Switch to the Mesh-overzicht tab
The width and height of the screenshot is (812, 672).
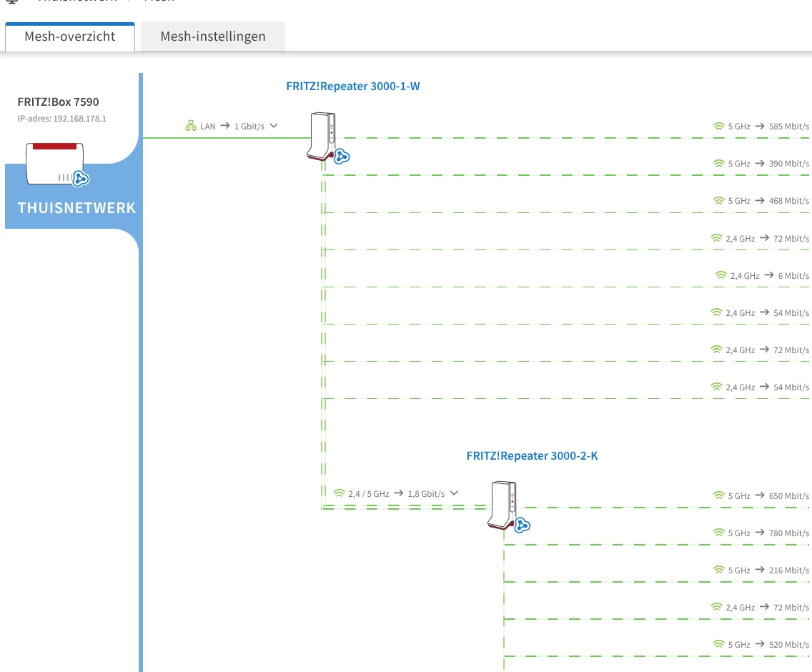point(70,36)
